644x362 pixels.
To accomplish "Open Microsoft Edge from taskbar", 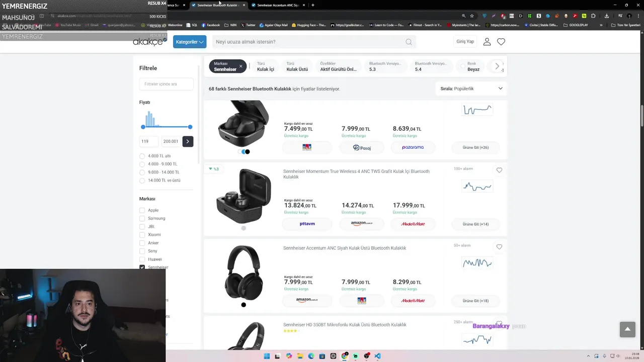I will 311,356.
